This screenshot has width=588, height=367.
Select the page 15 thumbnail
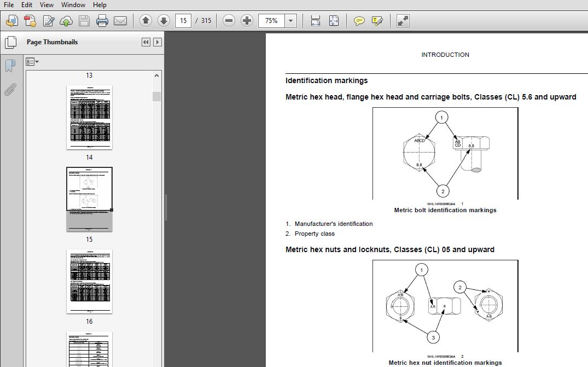coord(89,200)
